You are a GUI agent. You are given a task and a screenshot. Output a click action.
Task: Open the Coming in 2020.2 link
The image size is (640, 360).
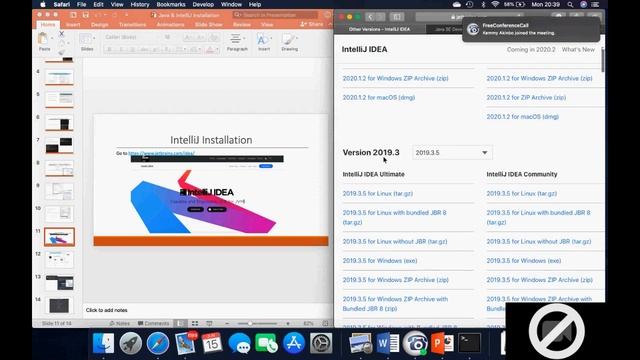click(x=531, y=49)
